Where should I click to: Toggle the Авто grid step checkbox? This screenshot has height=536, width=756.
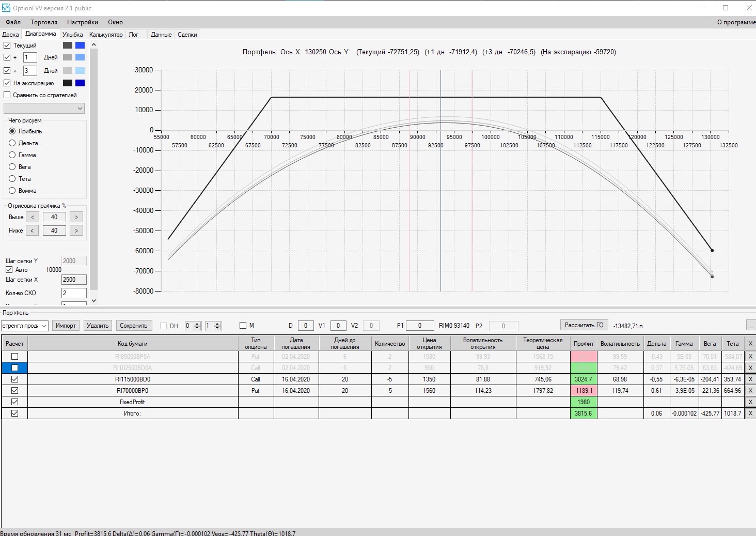(x=9, y=270)
